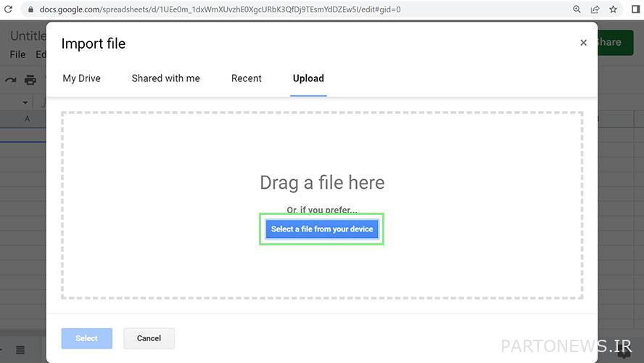Open the File menu in Sheets
The width and height of the screenshot is (644, 363).
[x=17, y=54]
